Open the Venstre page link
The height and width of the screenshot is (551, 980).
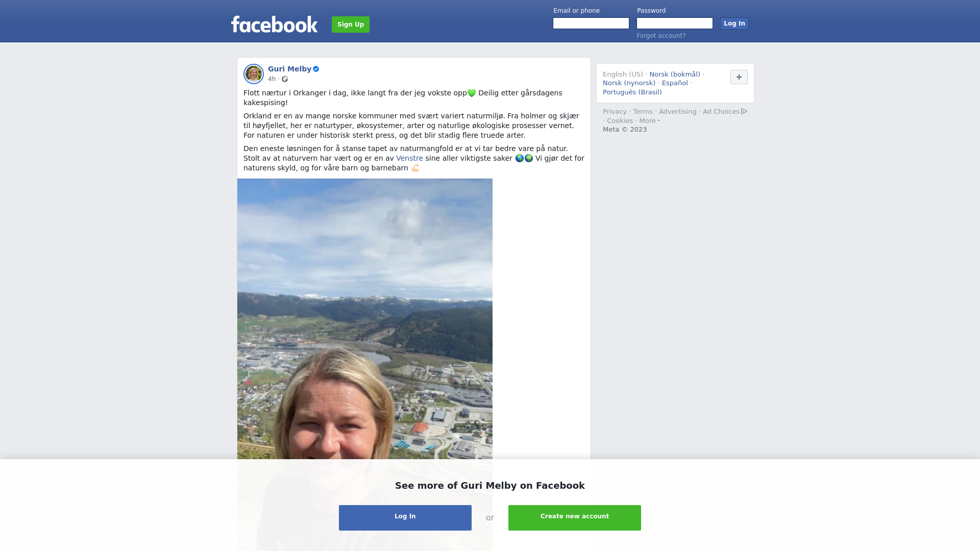click(409, 158)
